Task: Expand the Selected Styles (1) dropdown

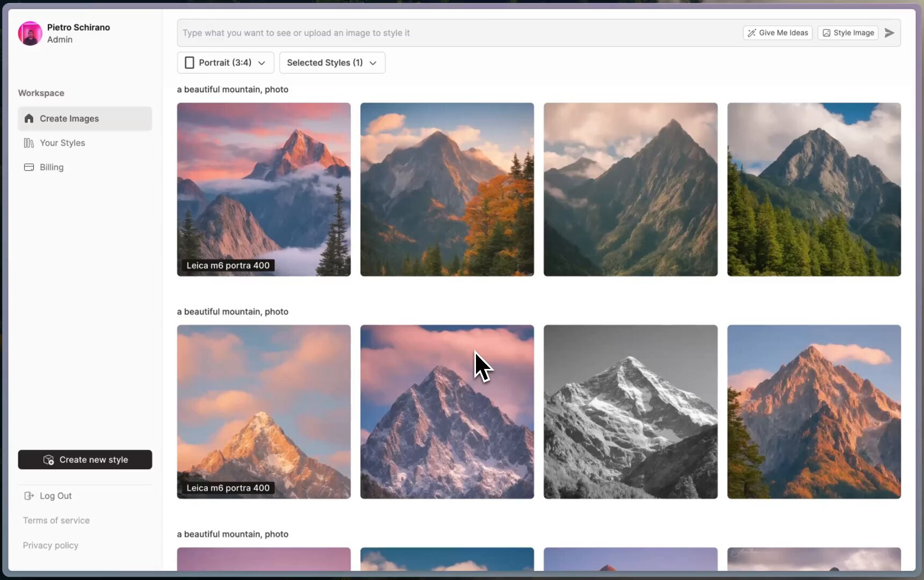Action: [x=332, y=62]
